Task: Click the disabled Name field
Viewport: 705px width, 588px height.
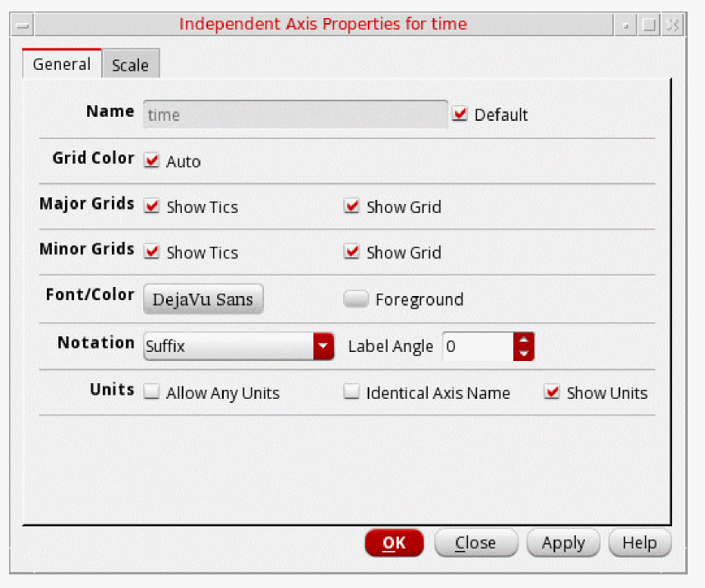Action: (x=295, y=114)
